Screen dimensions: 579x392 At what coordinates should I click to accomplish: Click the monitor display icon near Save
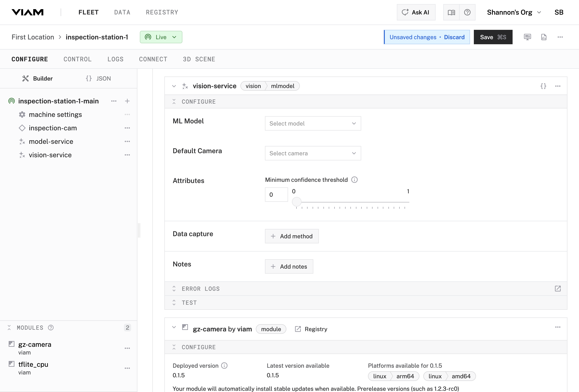527,37
